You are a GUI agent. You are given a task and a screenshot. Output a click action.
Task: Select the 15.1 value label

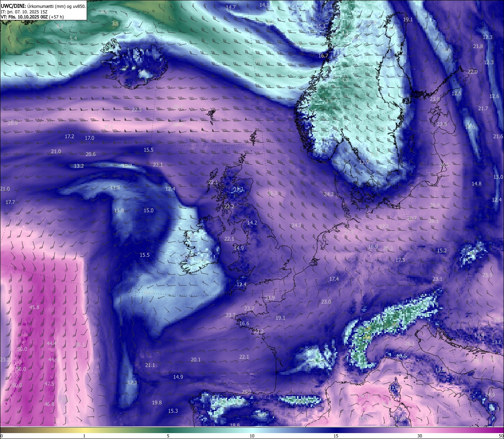[x=321, y=26]
